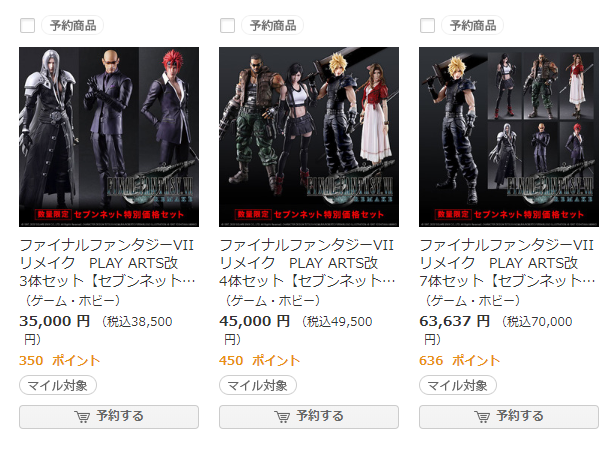
Task: Click the マイル対象 tag under 350 ポイント
Action: 58,386
